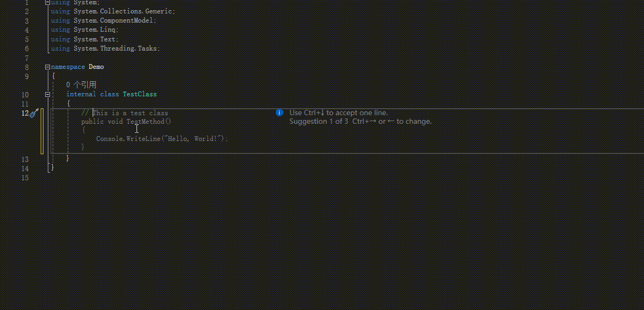
Task: Select line number 12 in the gutter
Action: point(25,113)
